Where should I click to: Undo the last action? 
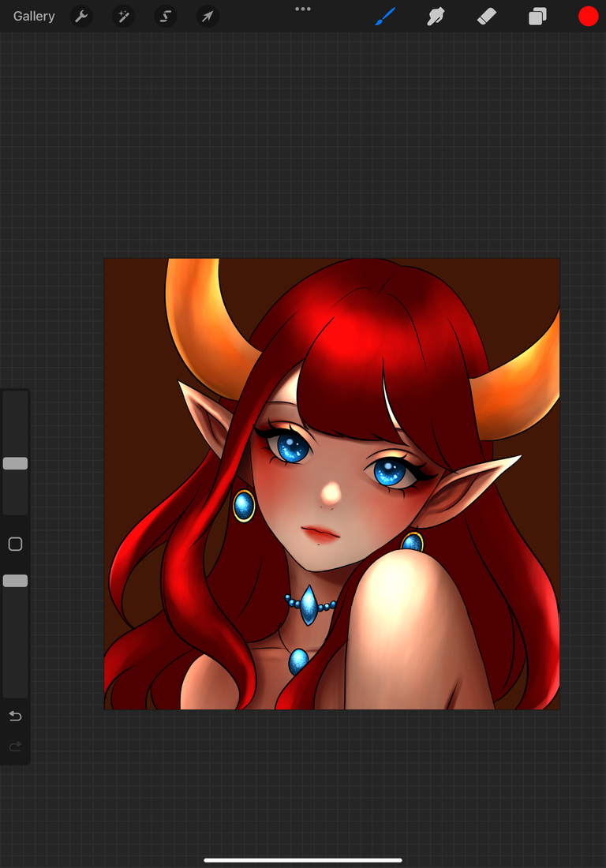(16, 716)
